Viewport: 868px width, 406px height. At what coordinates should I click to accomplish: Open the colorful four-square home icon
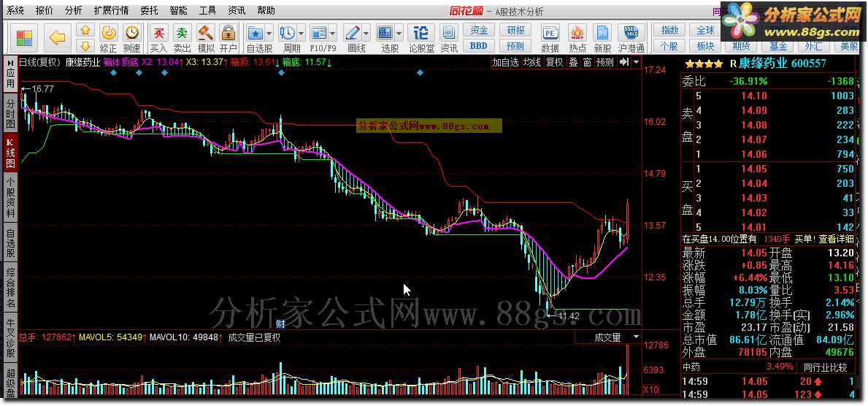[x=24, y=38]
